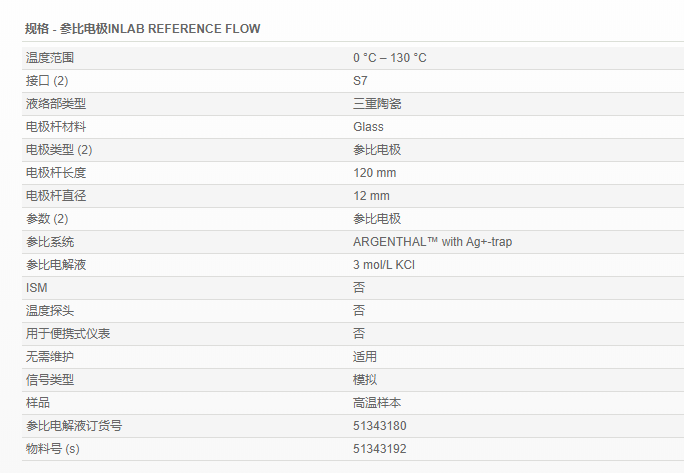Select the '参数 (2)' row label
684x473 pixels.
point(47,219)
